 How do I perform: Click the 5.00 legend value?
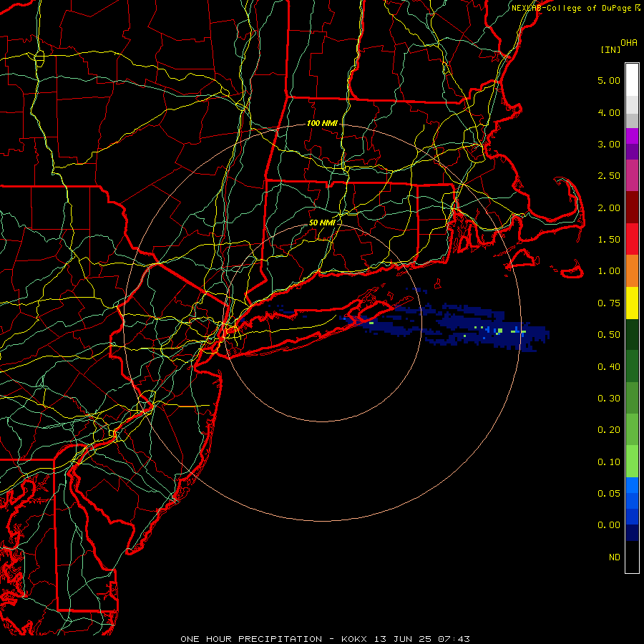(609, 80)
